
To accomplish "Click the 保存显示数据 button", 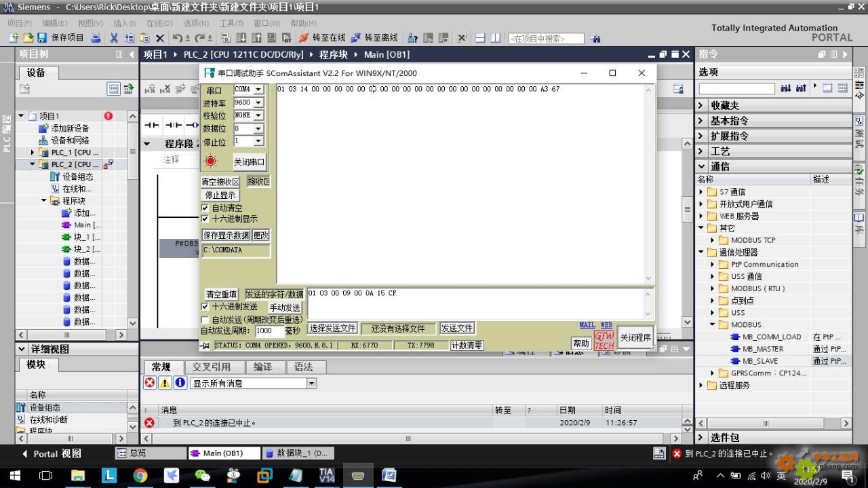I will click(x=226, y=236).
